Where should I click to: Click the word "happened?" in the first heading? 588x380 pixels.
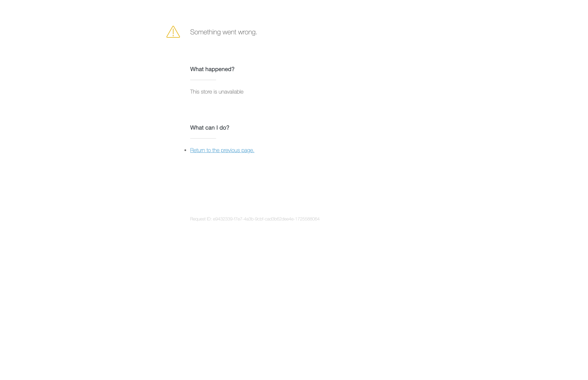point(220,69)
